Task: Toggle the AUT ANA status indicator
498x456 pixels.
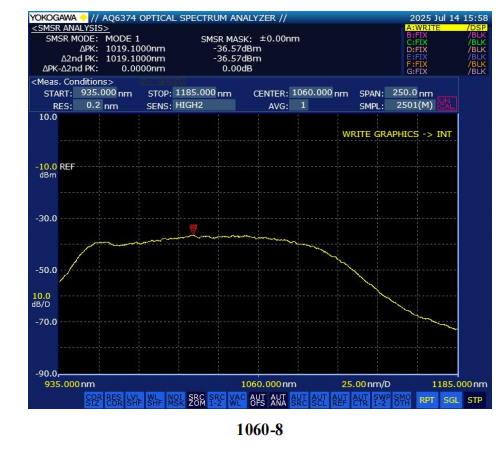Action: [x=278, y=400]
